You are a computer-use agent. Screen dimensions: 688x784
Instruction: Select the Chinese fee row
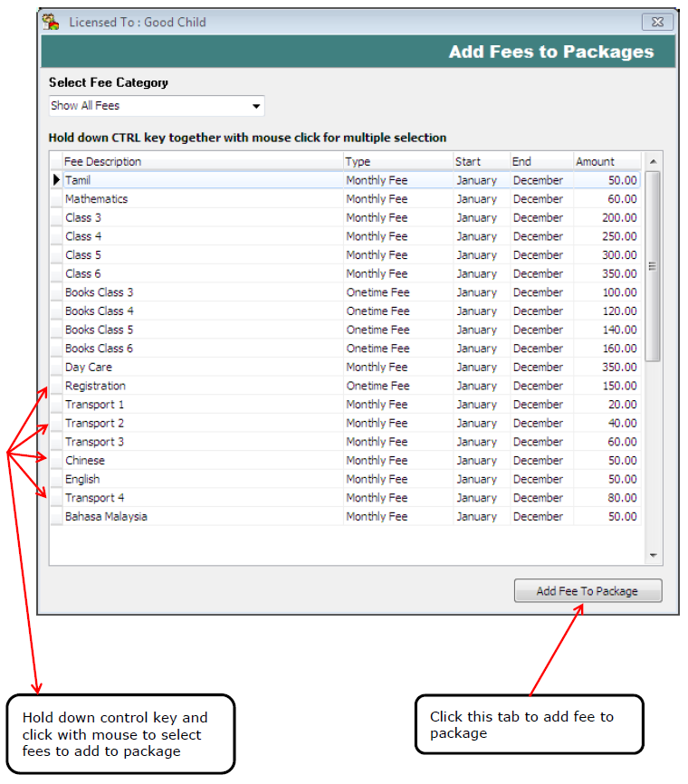click(x=203, y=461)
